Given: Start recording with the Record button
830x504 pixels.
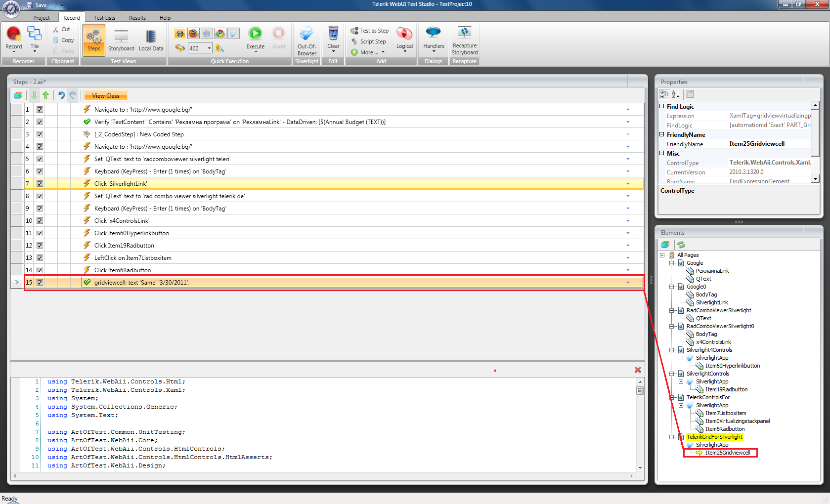Looking at the screenshot, I should (14, 39).
